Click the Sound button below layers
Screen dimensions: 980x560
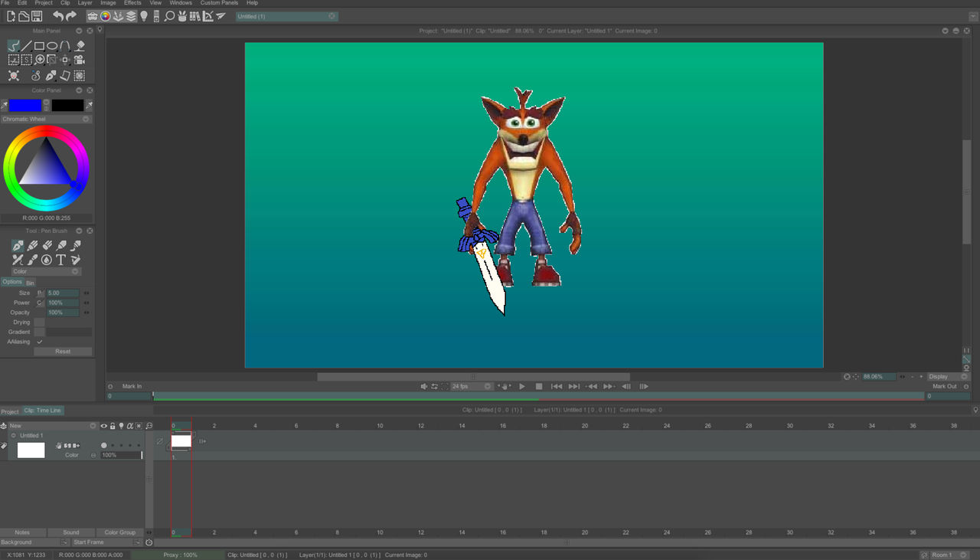coord(71,532)
